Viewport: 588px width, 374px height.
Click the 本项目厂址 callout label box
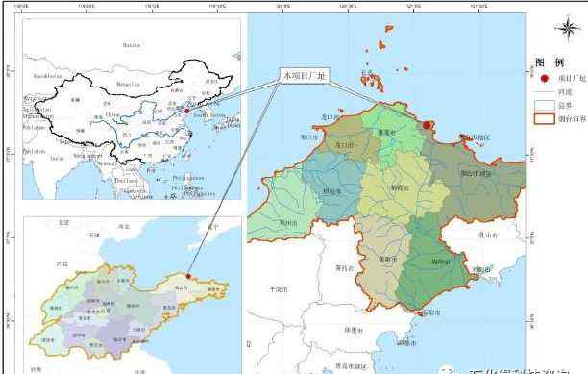click(x=305, y=76)
